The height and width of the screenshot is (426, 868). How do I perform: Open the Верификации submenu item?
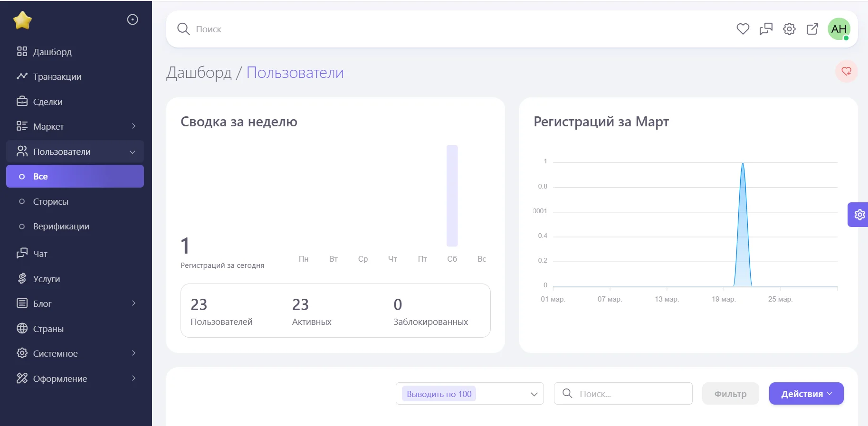[x=75, y=227]
